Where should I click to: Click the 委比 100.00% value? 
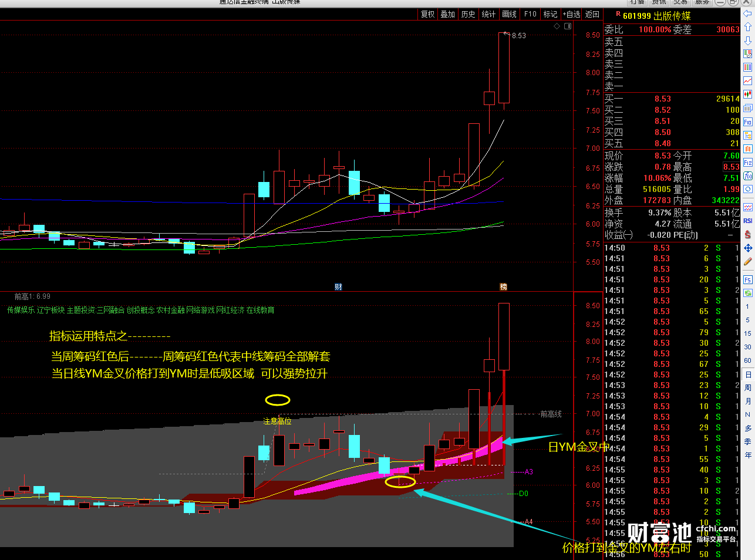point(655,29)
